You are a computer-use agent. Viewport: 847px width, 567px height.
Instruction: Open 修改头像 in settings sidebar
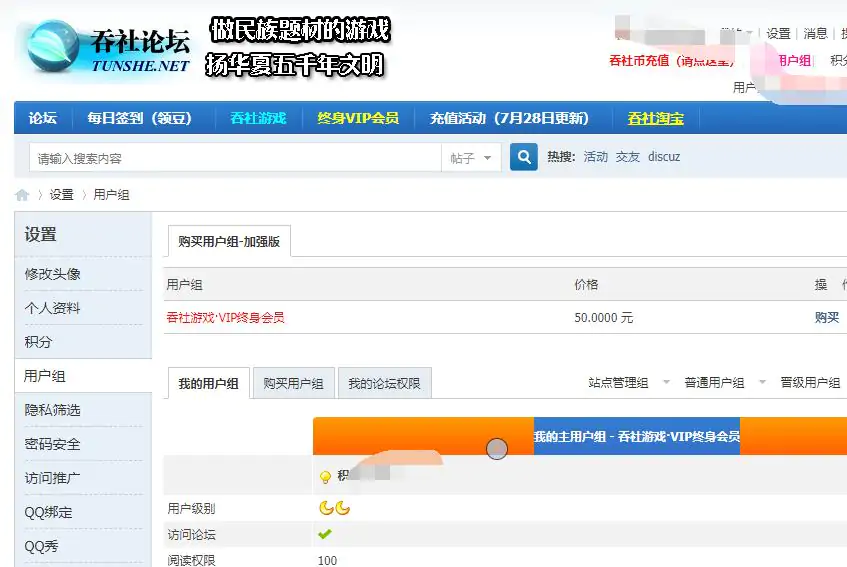[x=52, y=274]
